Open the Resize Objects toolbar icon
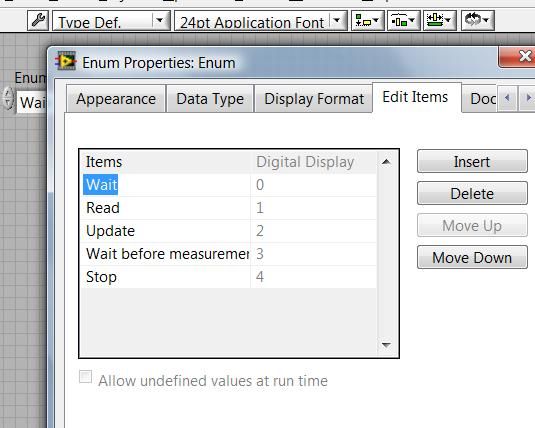This screenshot has width=535, height=428. click(439, 20)
